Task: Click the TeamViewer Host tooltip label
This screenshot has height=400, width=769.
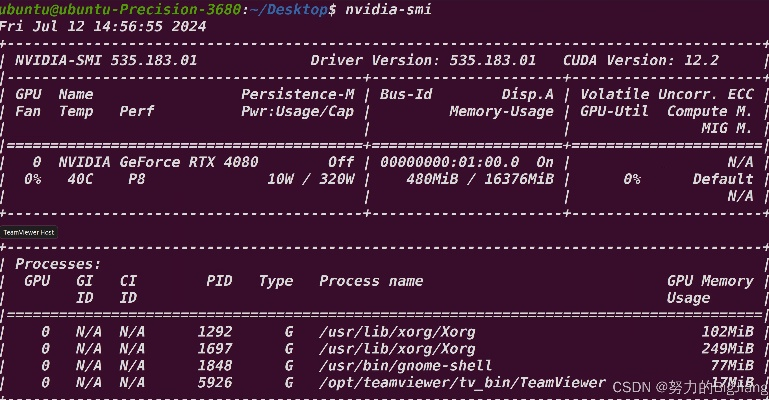Action: [x=28, y=231]
